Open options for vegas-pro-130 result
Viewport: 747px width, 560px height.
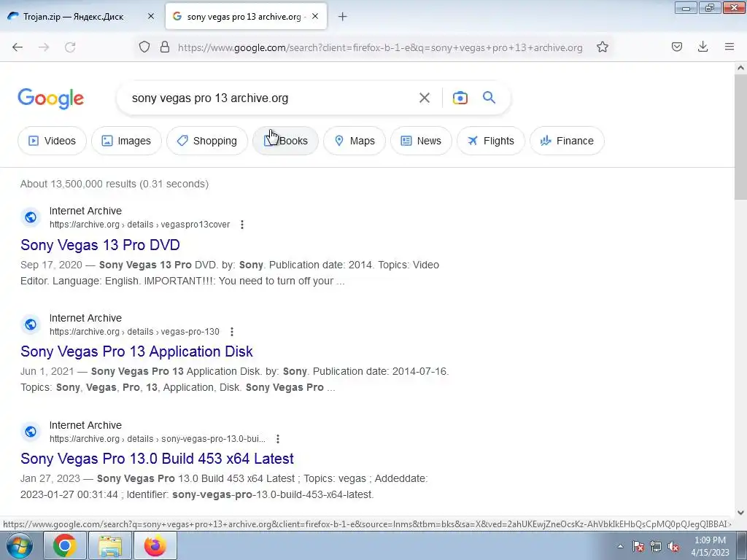(231, 332)
